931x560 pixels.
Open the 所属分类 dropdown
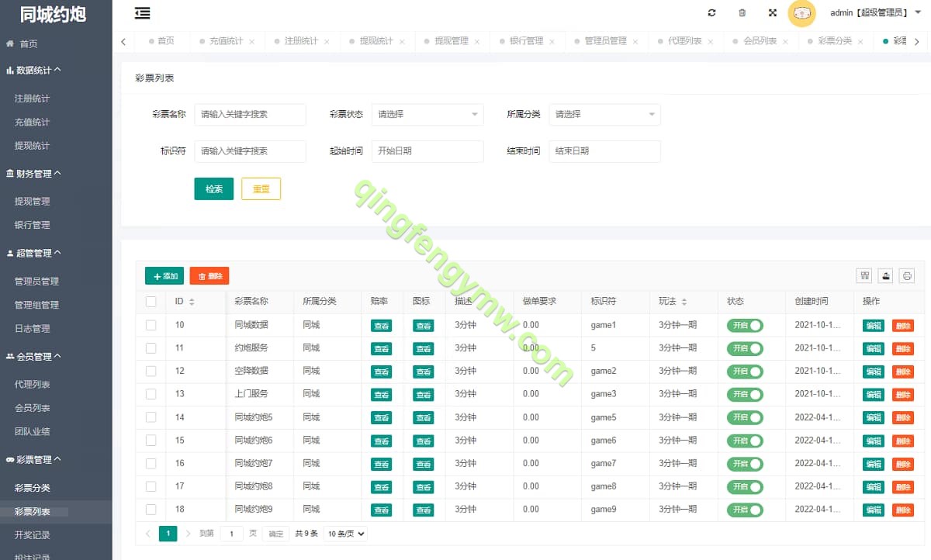(604, 115)
